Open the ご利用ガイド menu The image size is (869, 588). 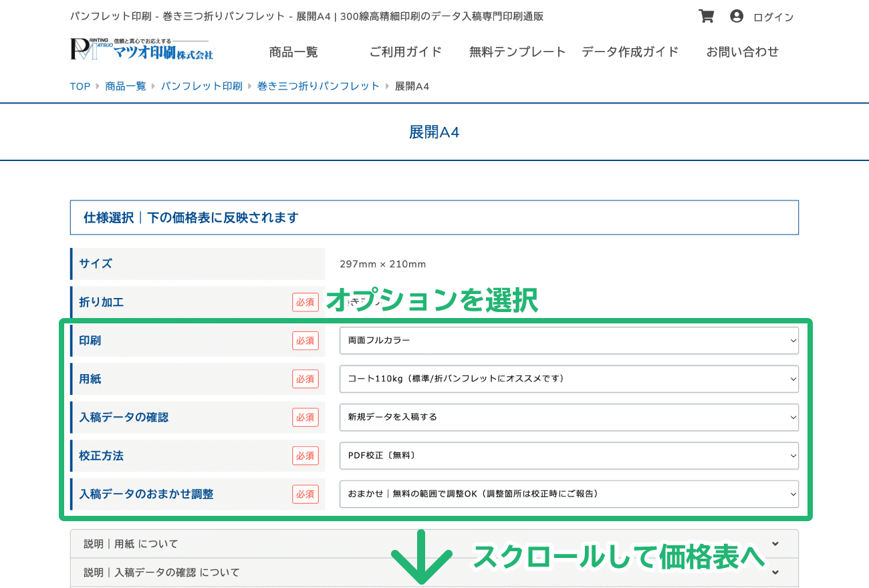[x=405, y=51]
